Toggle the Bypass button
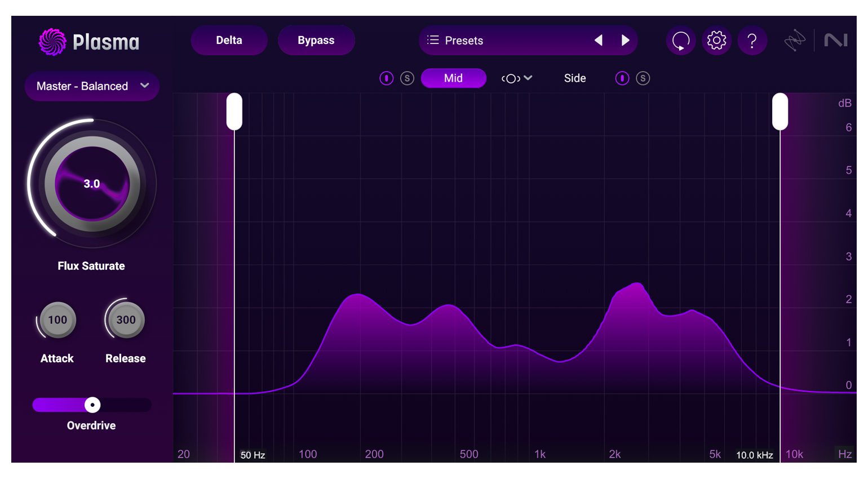 tap(316, 41)
